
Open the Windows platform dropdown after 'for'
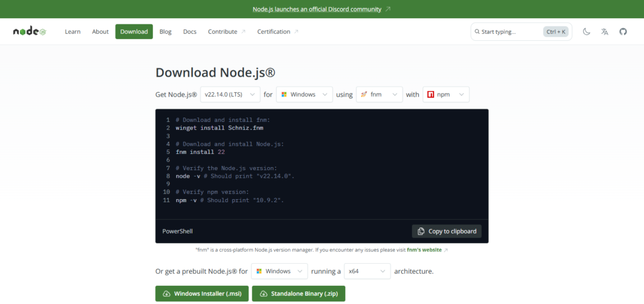point(304,94)
